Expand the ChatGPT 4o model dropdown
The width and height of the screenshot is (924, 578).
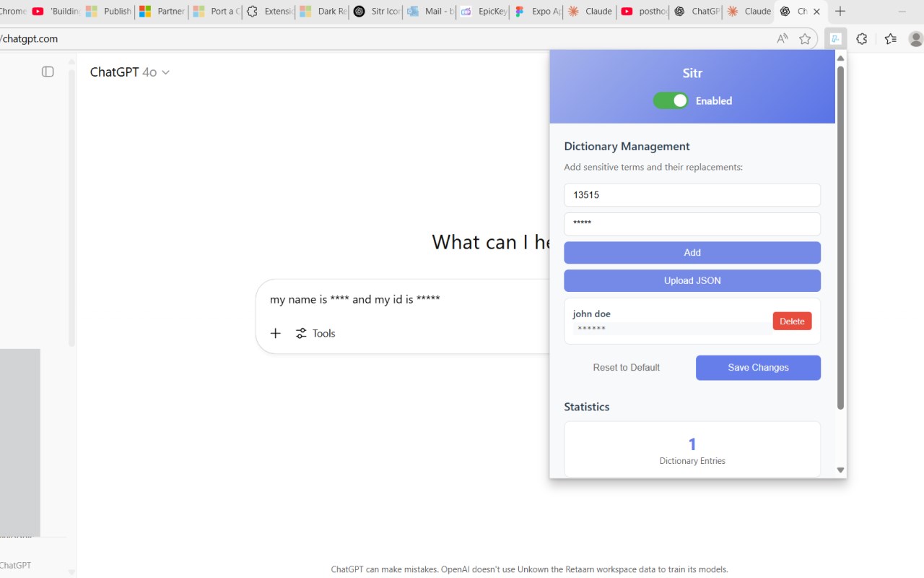[x=130, y=72]
